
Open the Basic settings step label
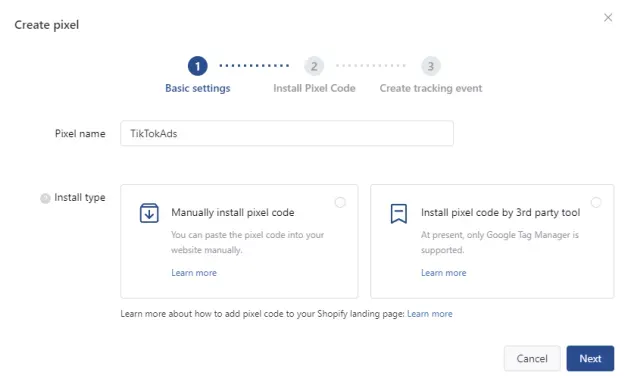click(x=198, y=88)
